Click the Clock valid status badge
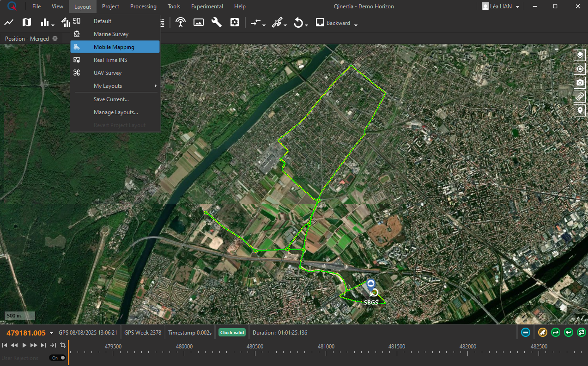The image size is (588, 366). (232, 332)
